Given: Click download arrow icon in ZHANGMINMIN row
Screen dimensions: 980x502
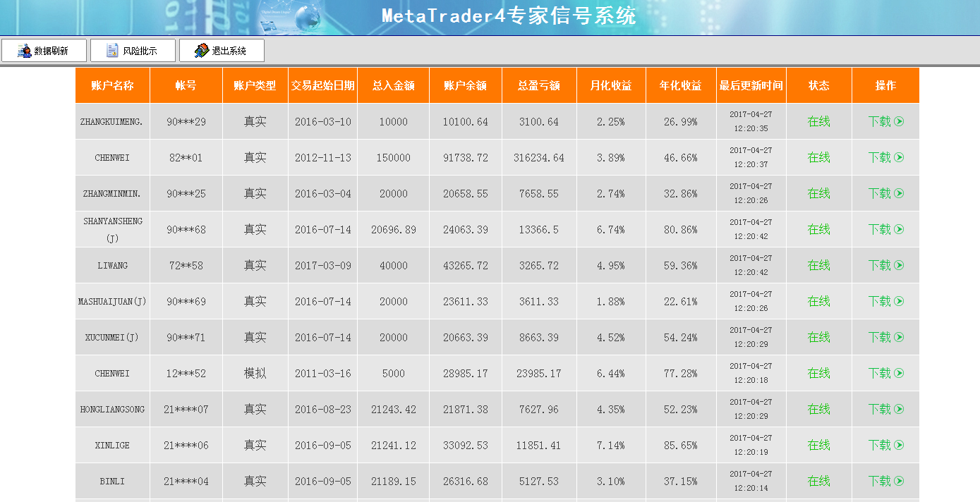Looking at the screenshot, I should point(899,193).
